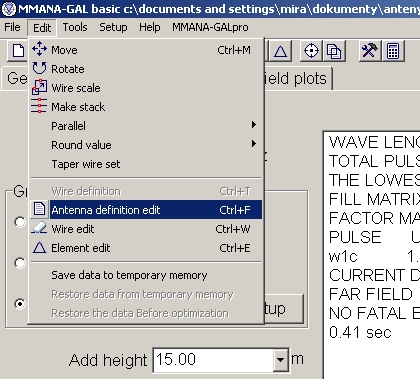Choose Rotate from the Edit menu
The height and width of the screenshot is (379, 420).
coord(146,69)
